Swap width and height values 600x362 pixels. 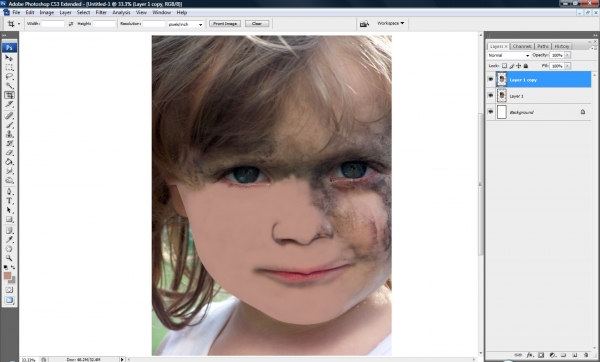tap(71, 24)
